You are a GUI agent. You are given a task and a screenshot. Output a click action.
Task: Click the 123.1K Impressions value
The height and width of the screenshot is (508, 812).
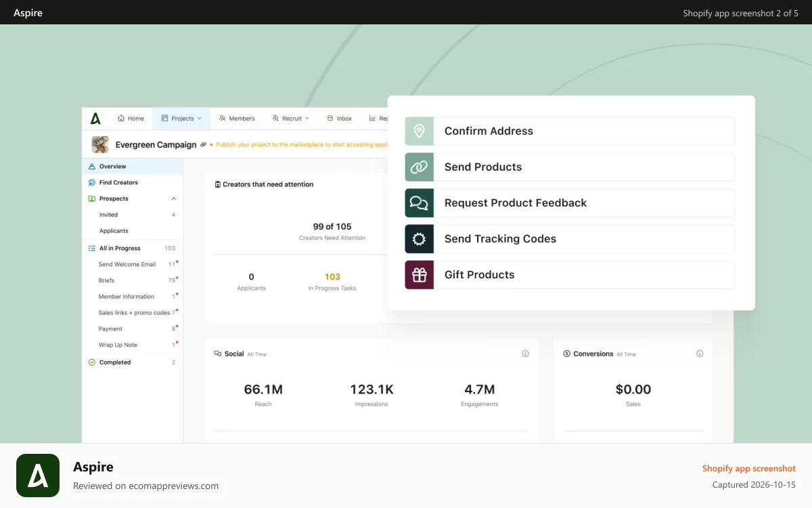tap(371, 389)
